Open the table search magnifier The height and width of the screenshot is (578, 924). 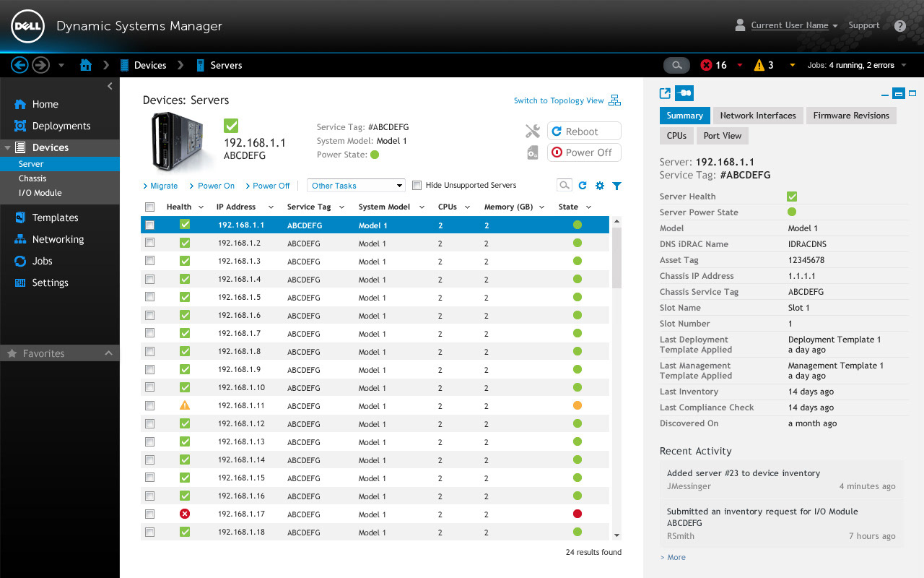565,186
